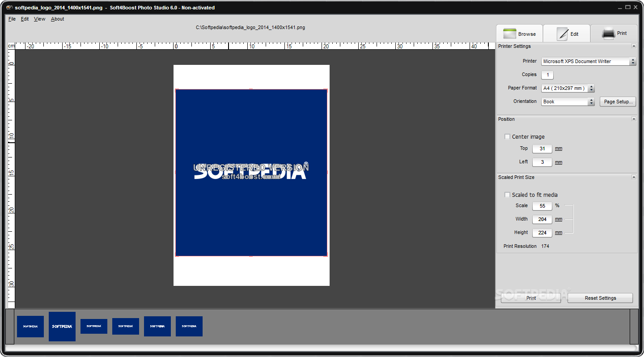Focus the Left position field showing 3
This screenshot has width=644, height=357.
(542, 162)
